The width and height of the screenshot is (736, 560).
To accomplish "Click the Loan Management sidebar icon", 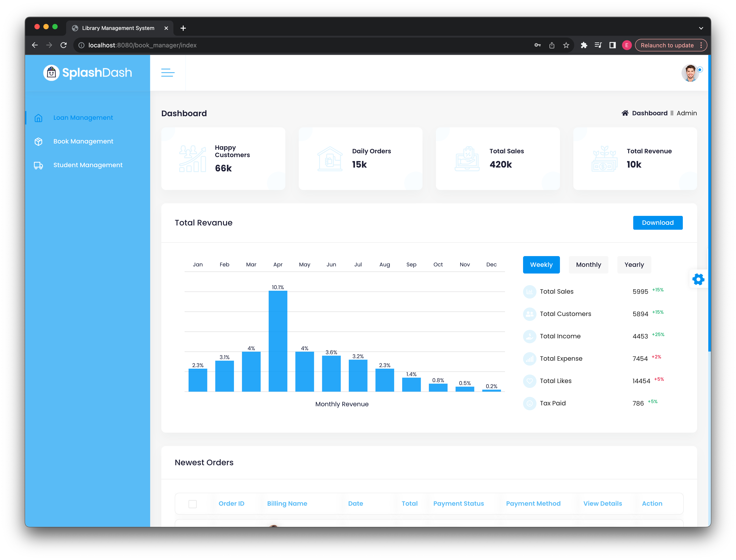I will pos(39,118).
